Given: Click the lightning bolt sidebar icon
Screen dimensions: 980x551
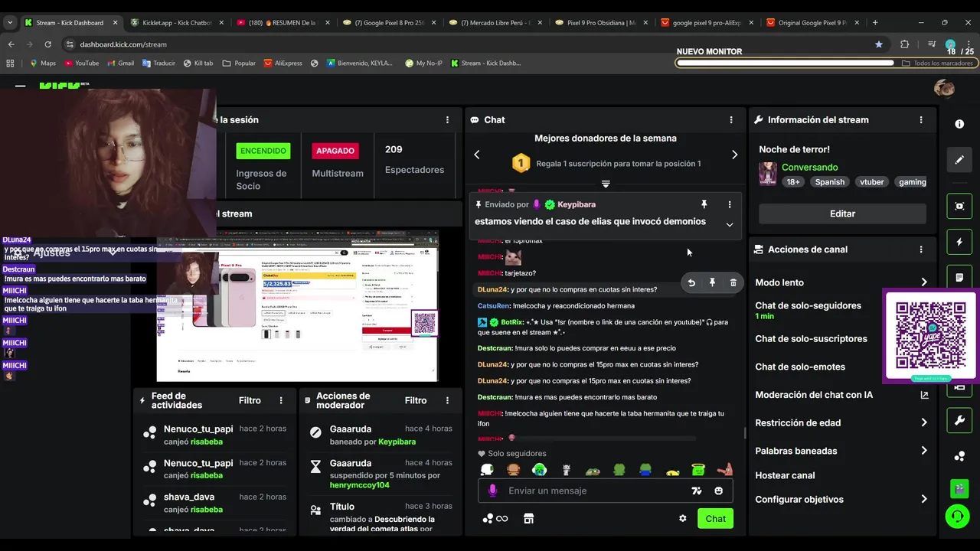Looking at the screenshot, I should point(959,242).
